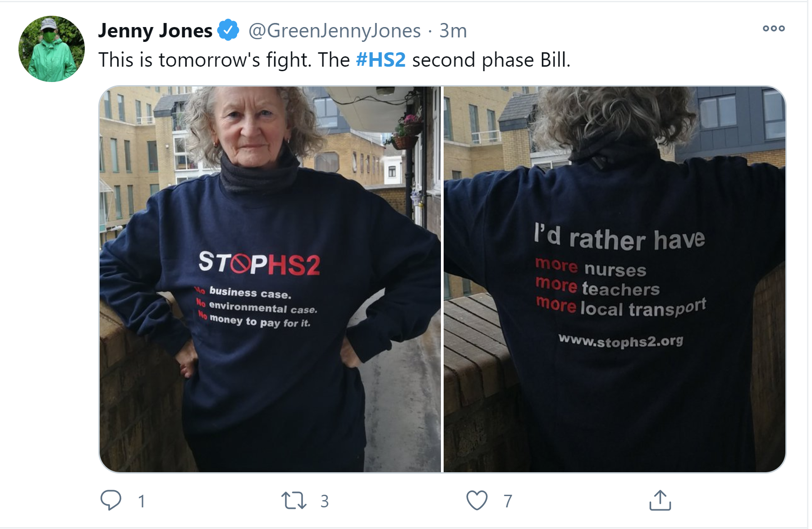Click the retweet count number 3
Image resolution: width=812 pixels, height=529 pixels.
coord(325,501)
